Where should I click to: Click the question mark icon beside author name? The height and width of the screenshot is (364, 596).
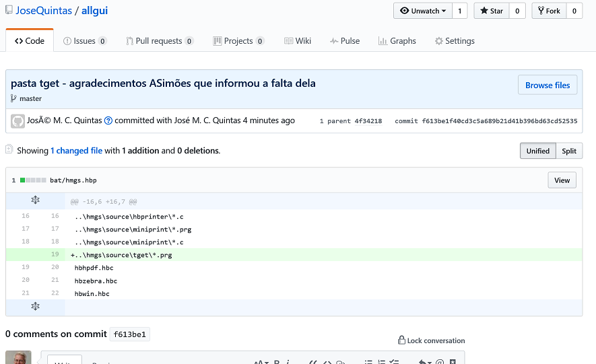[108, 121]
